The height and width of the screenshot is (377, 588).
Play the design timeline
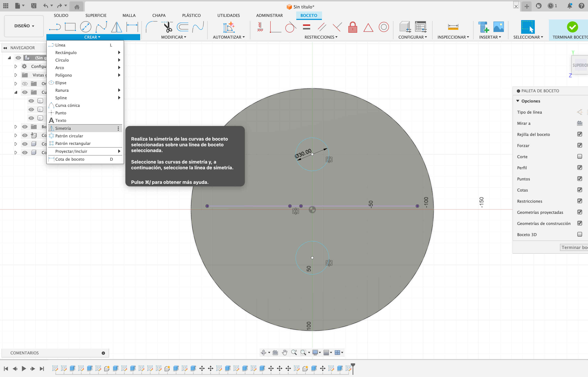tap(24, 368)
